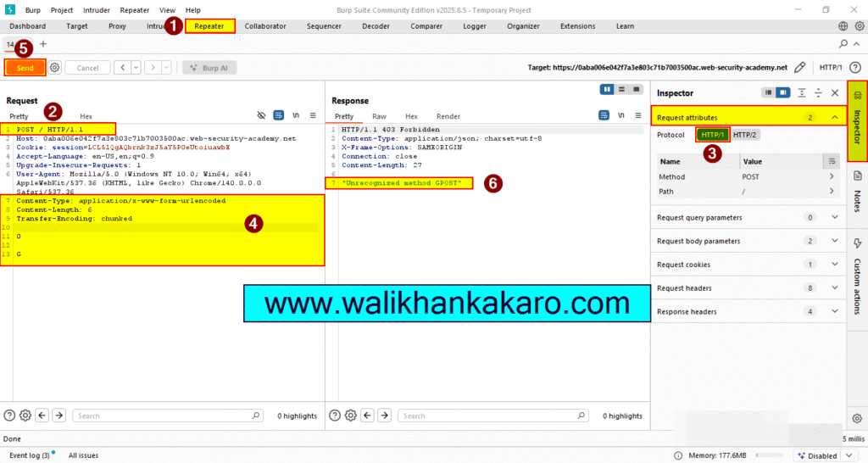Open Event log in status bar
The width and height of the screenshot is (868, 463).
pyautogui.click(x=31, y=455)
